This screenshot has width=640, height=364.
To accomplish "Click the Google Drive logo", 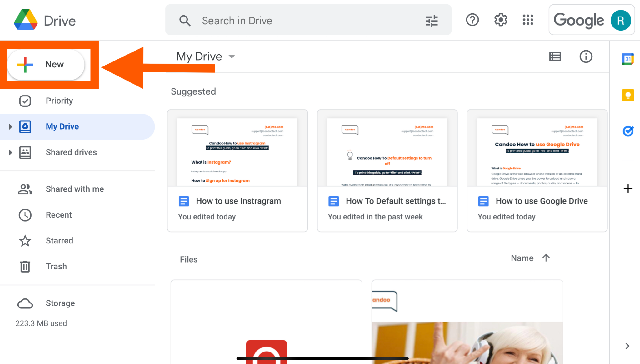I will [x=26, y=20].
